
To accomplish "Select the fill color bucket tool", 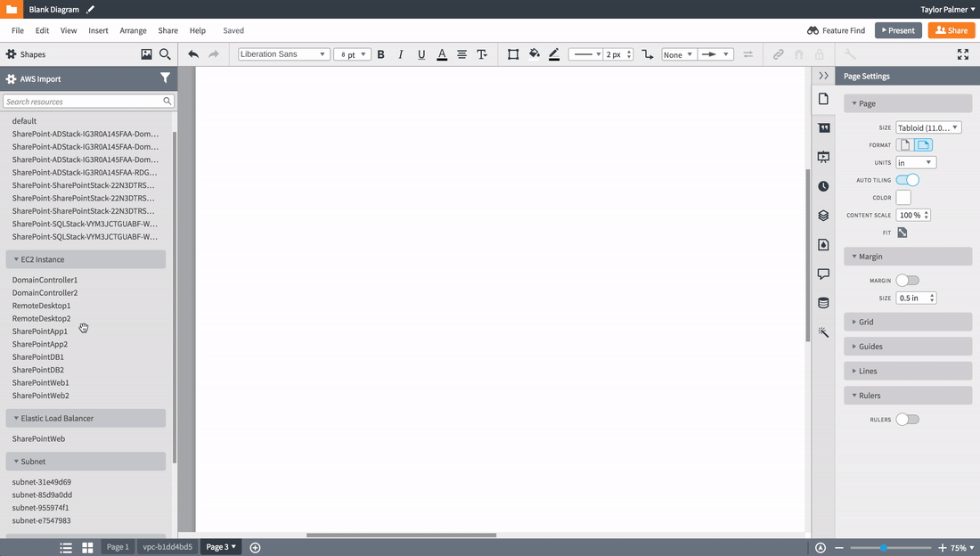I will tap(534, 54).
